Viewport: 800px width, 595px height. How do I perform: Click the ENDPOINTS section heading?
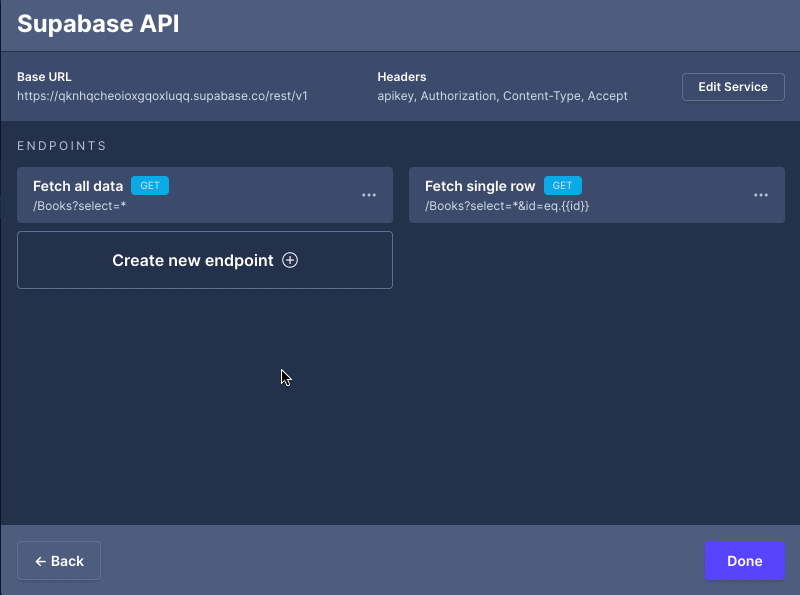pos(62,146)
